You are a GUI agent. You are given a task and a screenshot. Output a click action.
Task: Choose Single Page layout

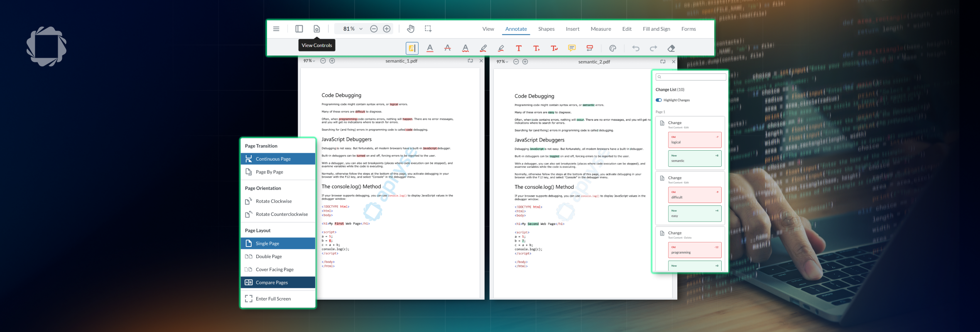(278, 244)
